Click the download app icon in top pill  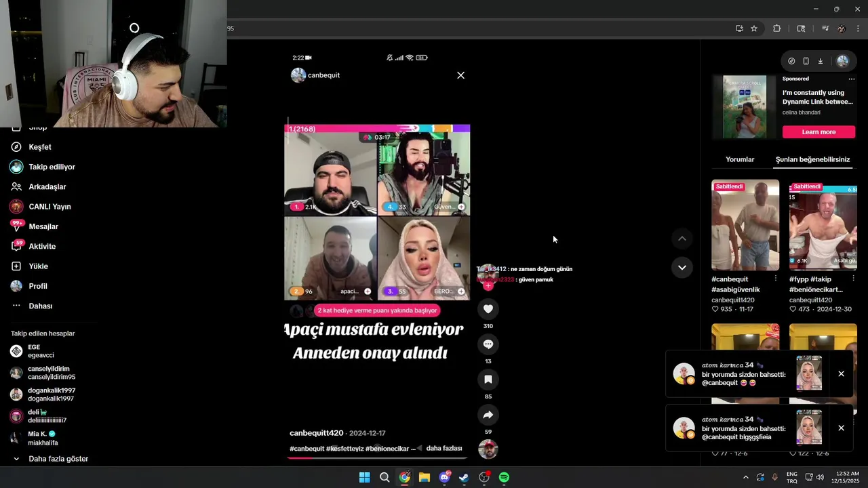click(x=820, y=61)
